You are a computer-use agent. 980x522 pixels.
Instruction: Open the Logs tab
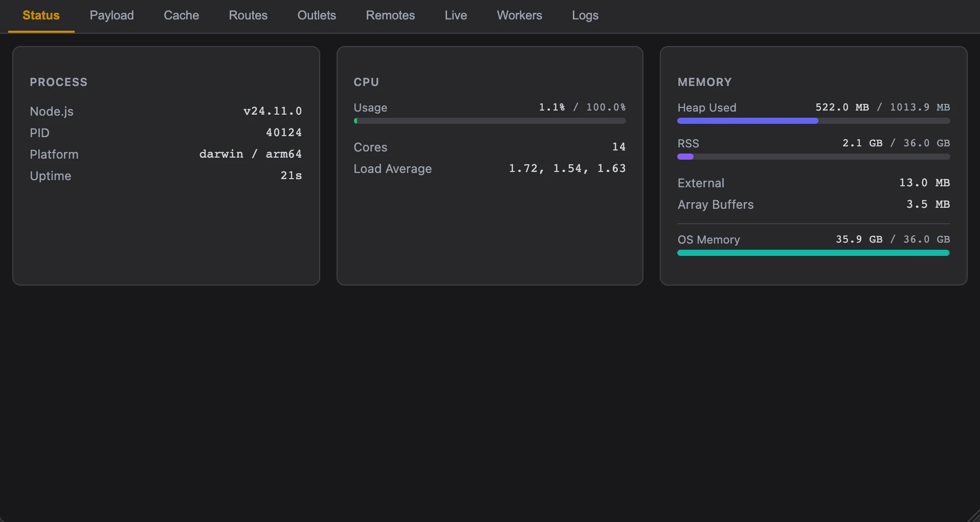(x=585, y=15)
